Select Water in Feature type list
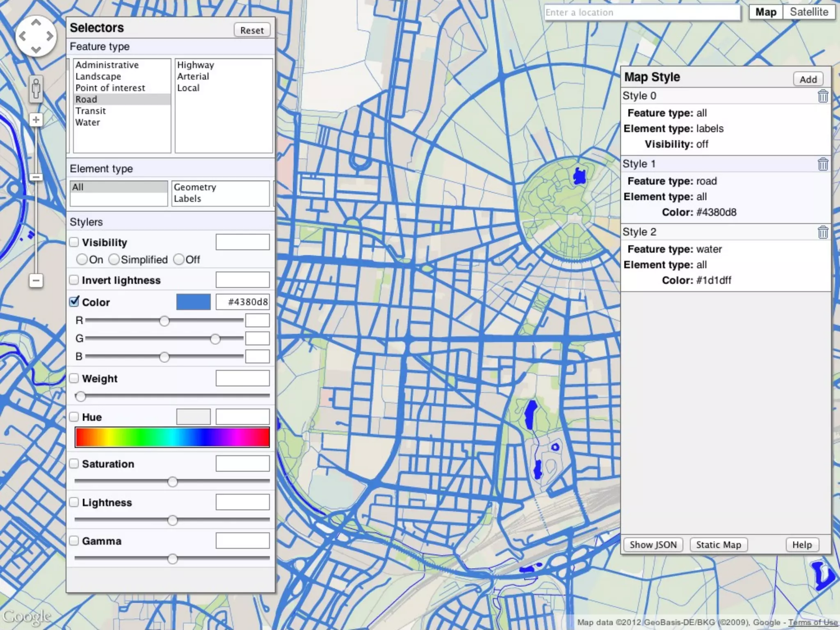Screen dimensions: 840x630 click(x=88, y=122)
